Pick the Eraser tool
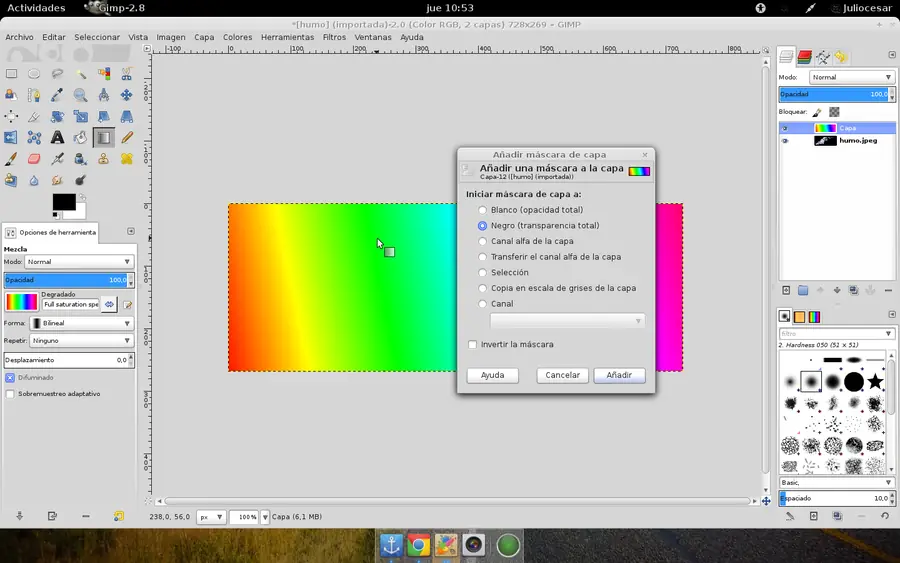 point(34,159)
